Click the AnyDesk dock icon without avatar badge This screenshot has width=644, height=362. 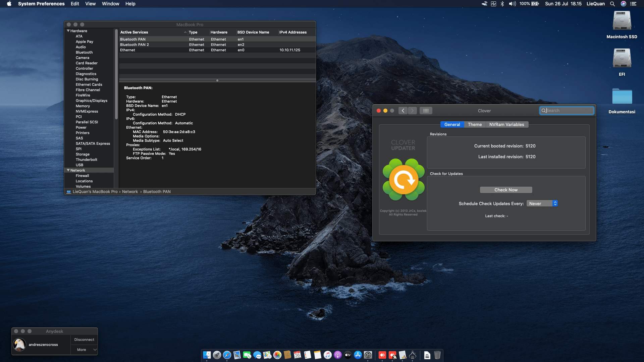[x=382, y=355]
